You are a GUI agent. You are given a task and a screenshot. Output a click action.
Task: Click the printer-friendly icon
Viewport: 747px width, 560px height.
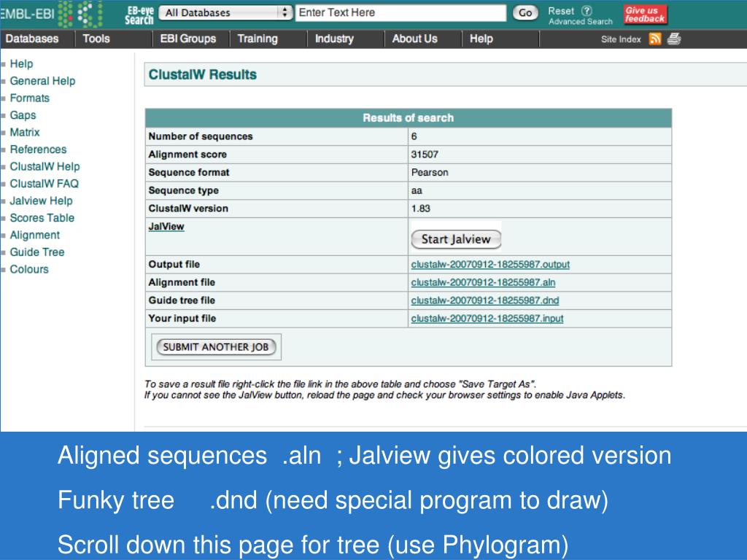coord(674,39)
